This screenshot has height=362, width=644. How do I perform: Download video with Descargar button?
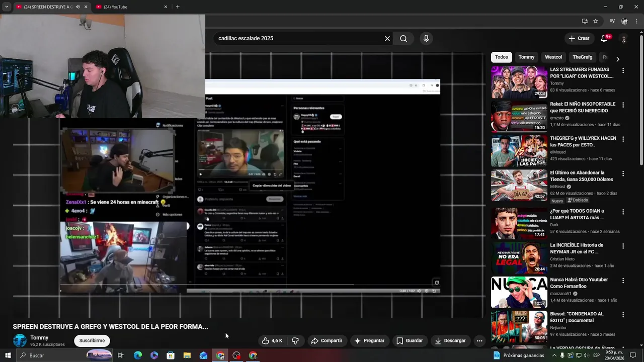[x=450, y=341]
